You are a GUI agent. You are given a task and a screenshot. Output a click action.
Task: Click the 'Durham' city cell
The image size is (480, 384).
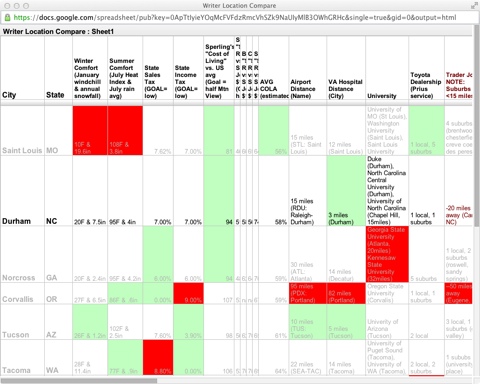tap(23, 191)
